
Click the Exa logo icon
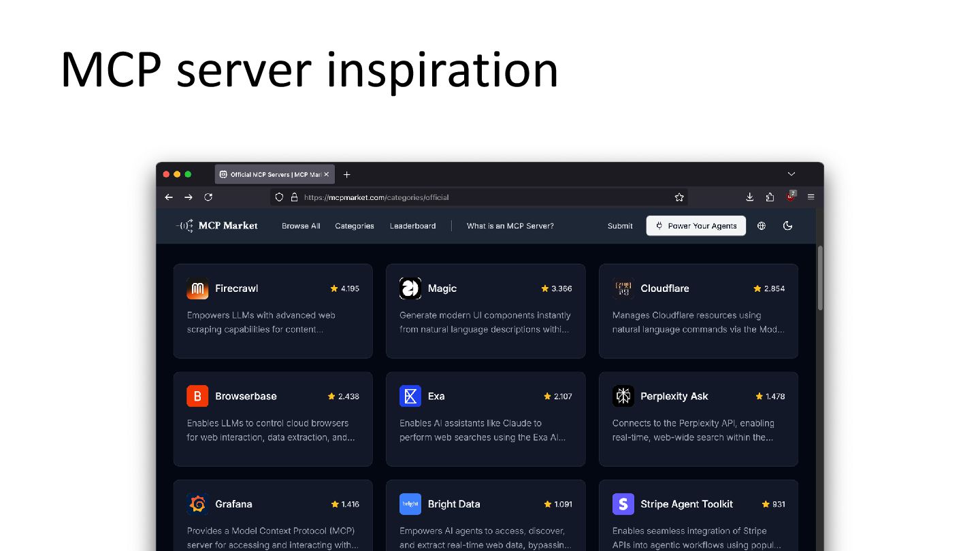point(410,396)
